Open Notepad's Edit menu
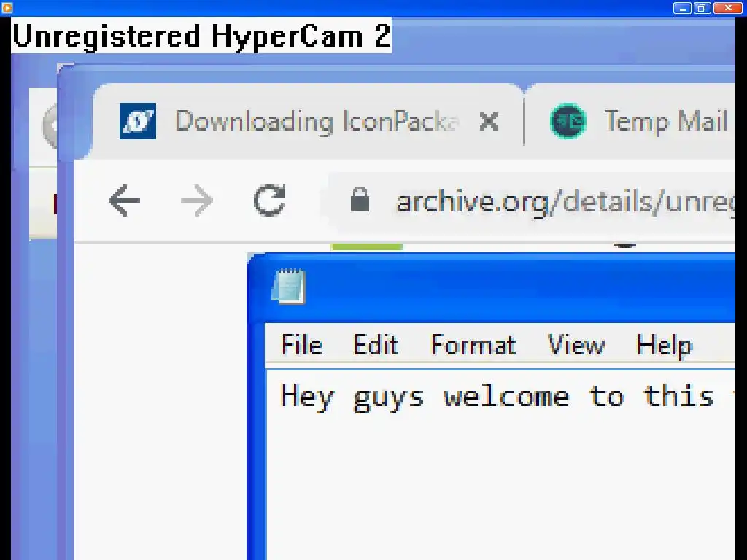Viewport: 747px width, 560px height. click(376, 345)
